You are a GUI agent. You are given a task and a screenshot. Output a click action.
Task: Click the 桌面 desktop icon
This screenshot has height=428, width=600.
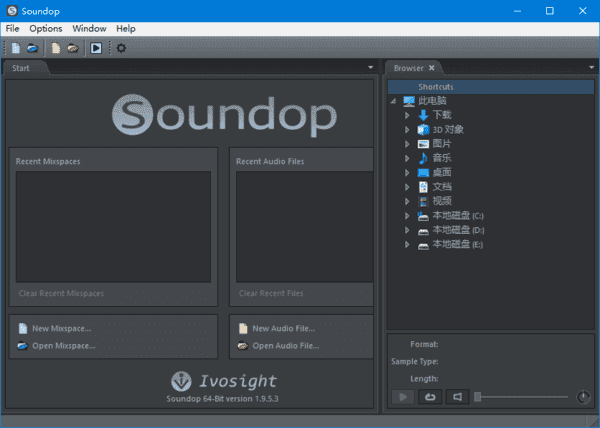(x=423, y=173)
